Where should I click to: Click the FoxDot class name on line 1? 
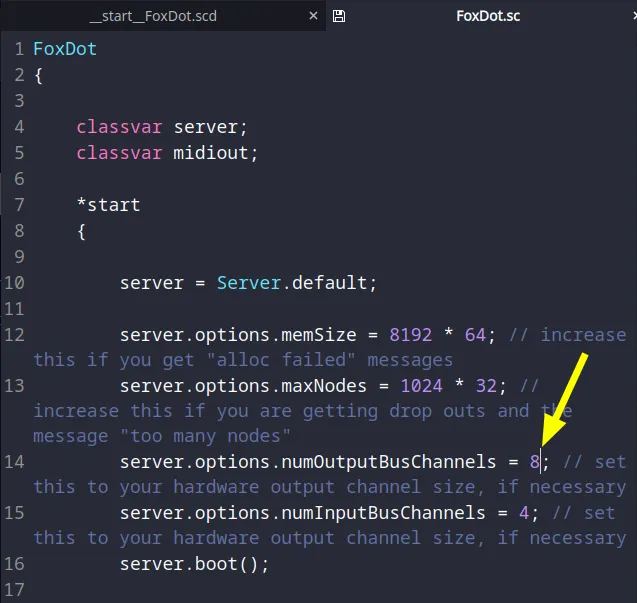coord(65,49)
